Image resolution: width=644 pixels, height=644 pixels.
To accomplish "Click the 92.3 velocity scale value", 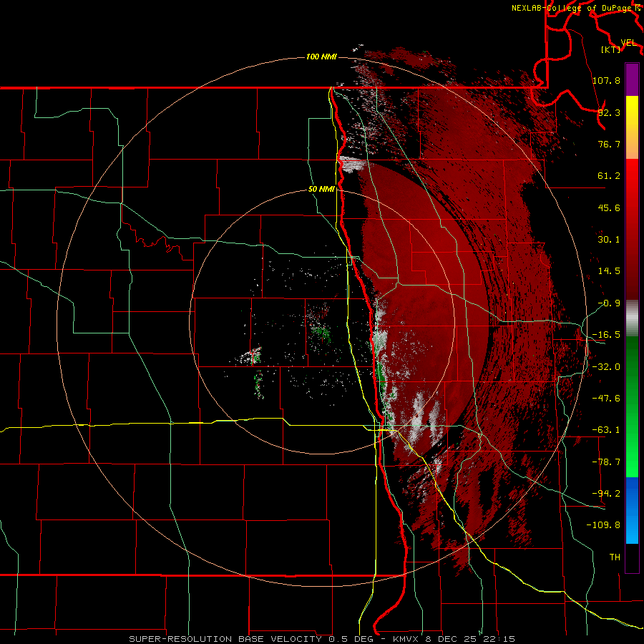I will point(609,112).
